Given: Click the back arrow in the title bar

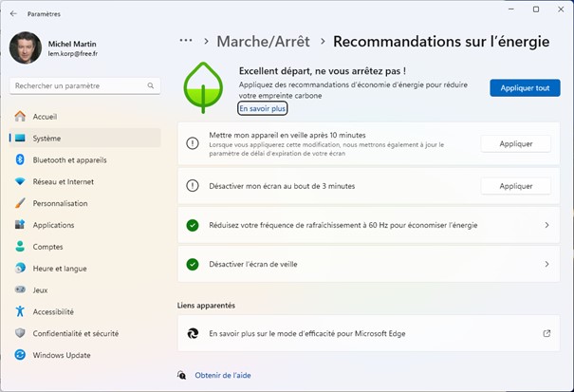Looking at the screenshot, I should (12, 14).
